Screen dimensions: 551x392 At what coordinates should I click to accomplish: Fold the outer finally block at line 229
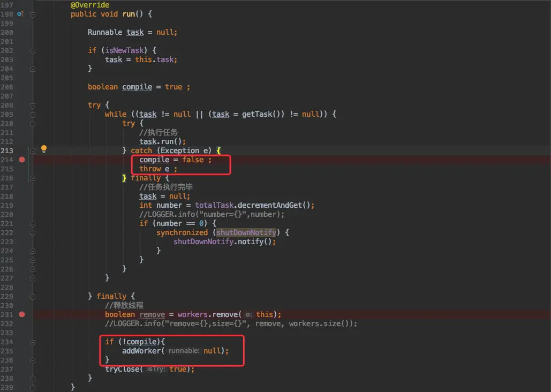coord(33,297)
